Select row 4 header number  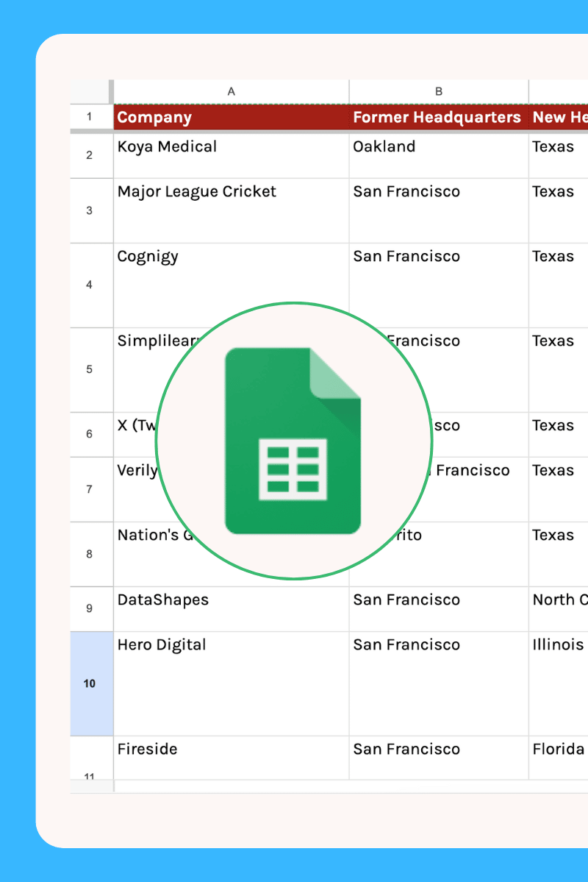coord(90,285)
